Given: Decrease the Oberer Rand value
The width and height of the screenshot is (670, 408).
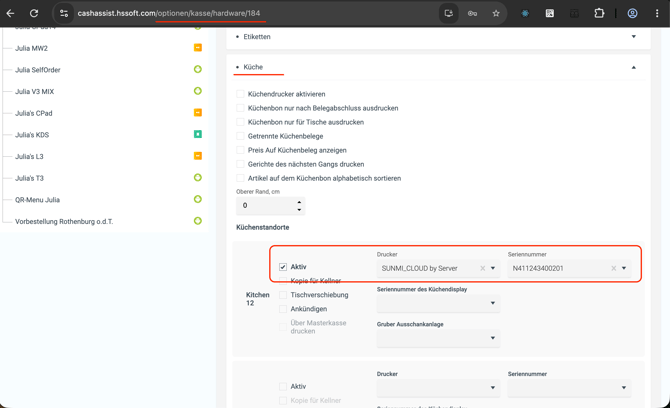Looking at the screenshot, I should [299, 209].
